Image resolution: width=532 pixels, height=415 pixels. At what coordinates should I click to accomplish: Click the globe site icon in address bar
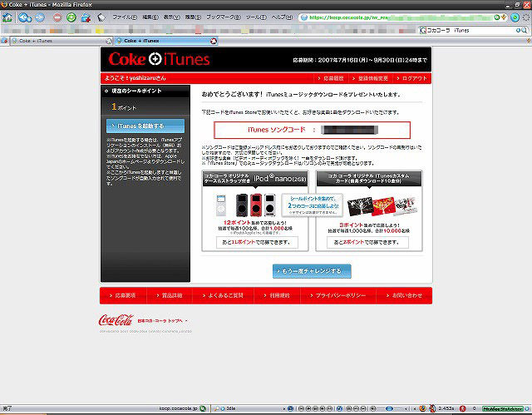304,17
